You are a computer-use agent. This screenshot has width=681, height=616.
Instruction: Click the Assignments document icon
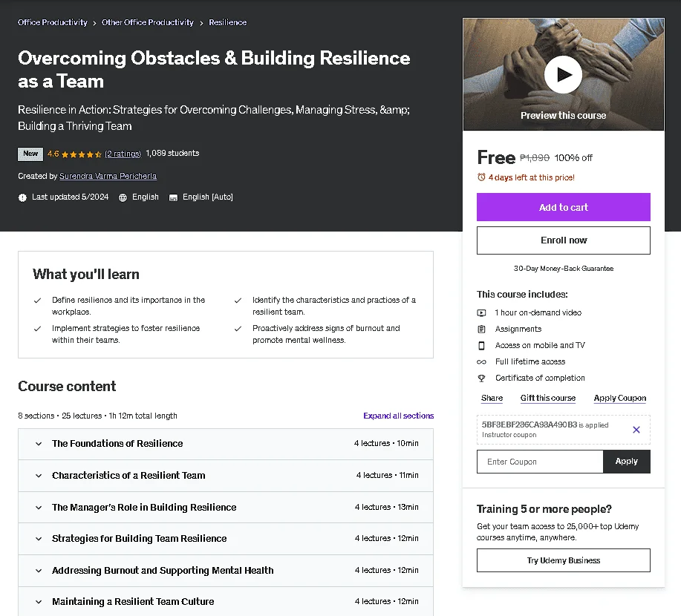(x=481, y=329)
